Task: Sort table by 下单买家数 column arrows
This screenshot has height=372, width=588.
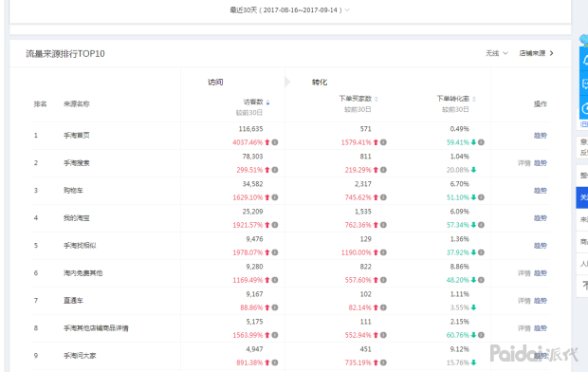Action: 377,99
